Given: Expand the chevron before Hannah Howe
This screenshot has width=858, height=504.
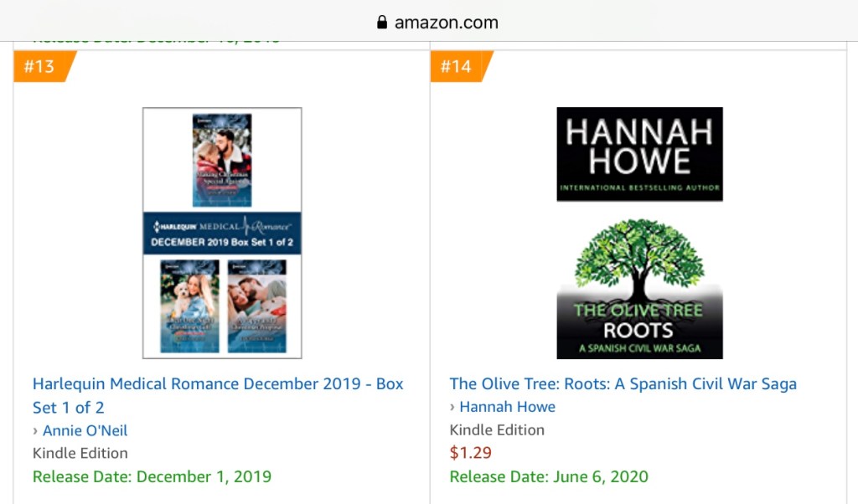Looking at the screenshot, I should click(452, 407).
